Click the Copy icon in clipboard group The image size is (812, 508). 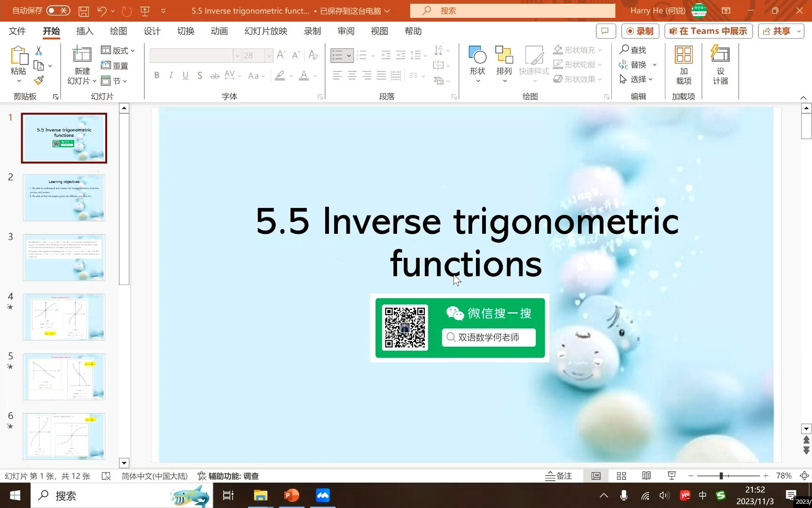tap(39, 66)
